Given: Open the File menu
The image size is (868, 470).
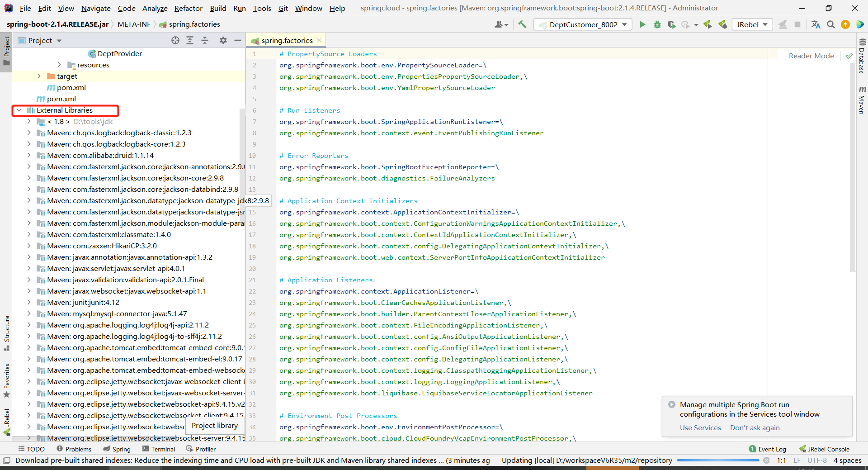Looking at the screenshot, I should pos(25,8).
